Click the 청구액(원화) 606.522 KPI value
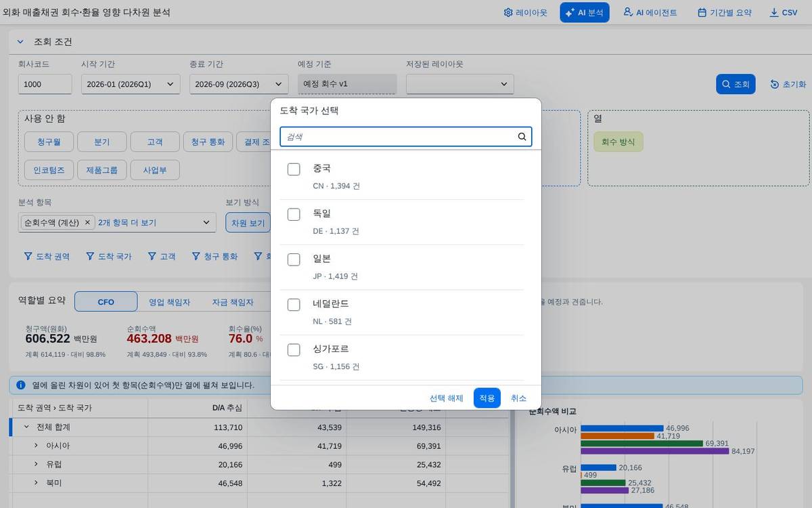 [47, 339]
